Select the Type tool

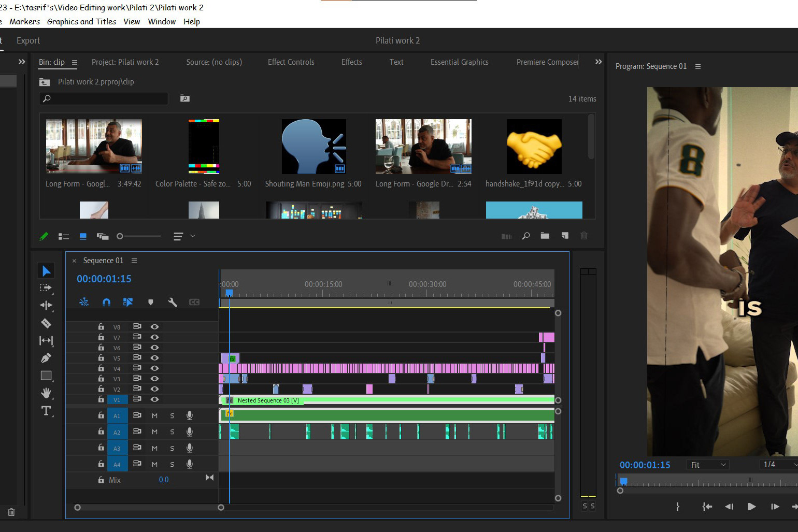46,411
